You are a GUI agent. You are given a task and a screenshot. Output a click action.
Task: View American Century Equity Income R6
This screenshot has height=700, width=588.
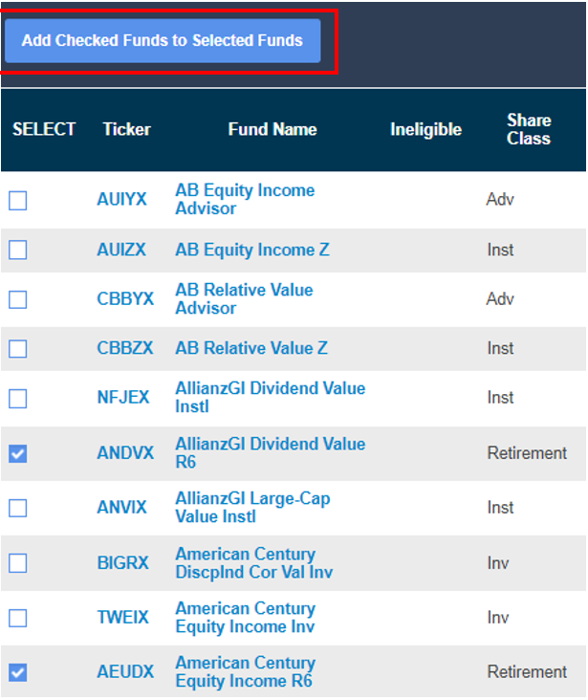point(246,672)
